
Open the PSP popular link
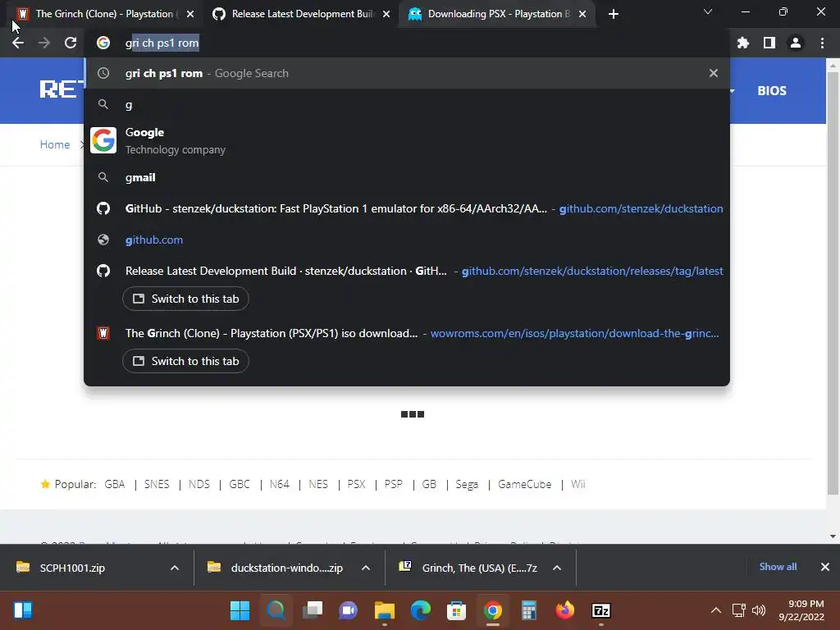pyautogui.click(x=393, y=484)
